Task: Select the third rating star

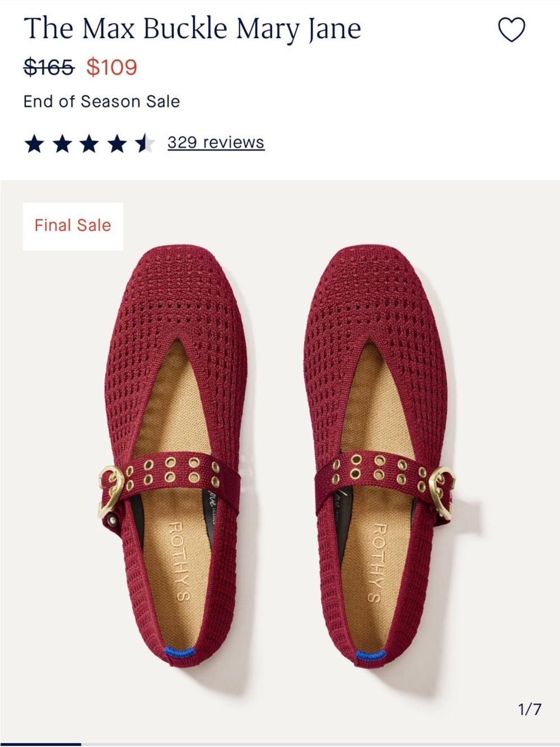Action: coord(90,144)
